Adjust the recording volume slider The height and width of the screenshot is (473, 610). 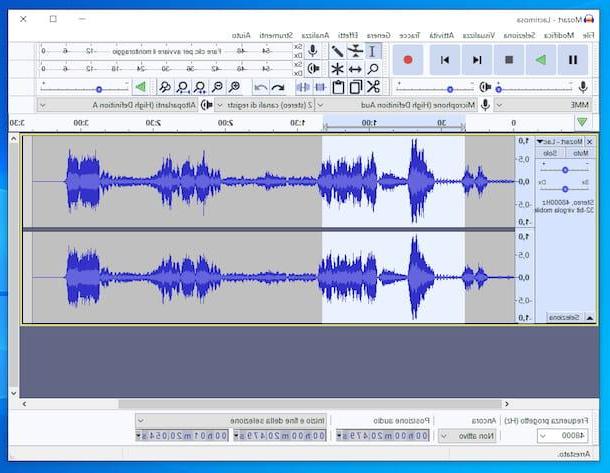(x=534, y=89)
